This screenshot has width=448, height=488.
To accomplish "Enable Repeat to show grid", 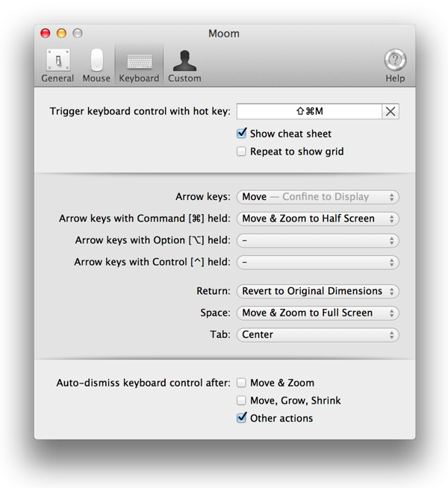I will point(241,151).
